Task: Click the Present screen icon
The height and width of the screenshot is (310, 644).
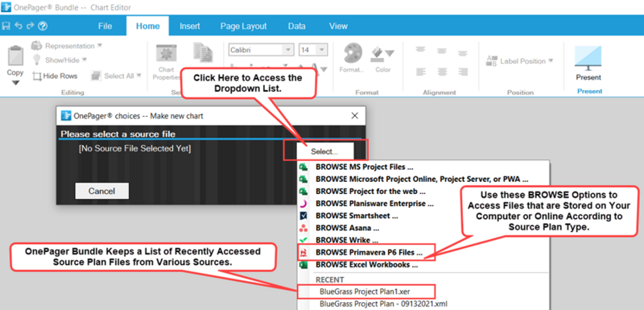Action: 588,58
